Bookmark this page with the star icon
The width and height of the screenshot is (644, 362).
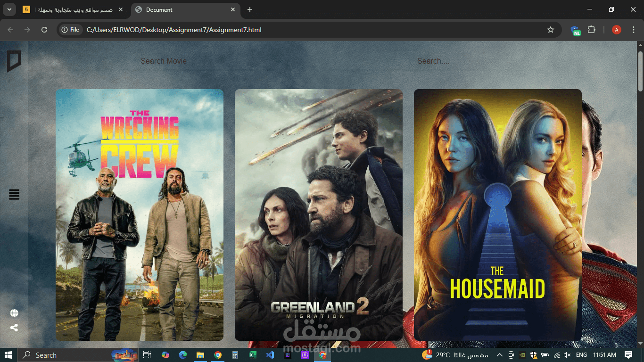(550, 29)
